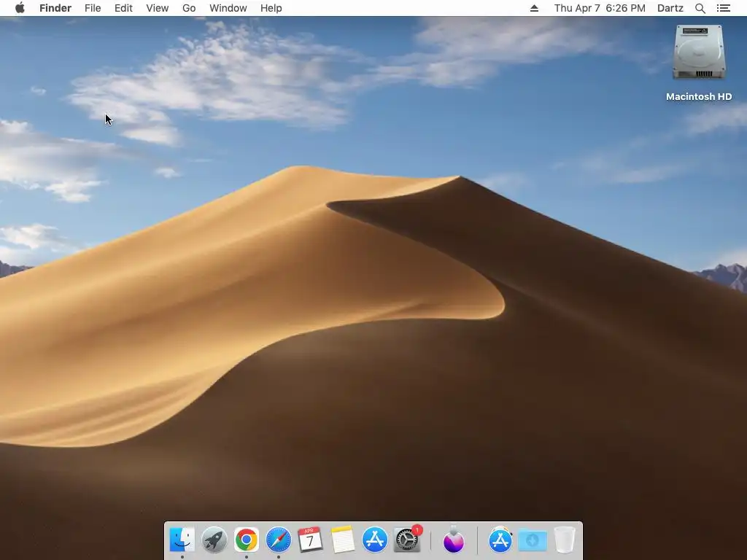The image size is (747, 560).
Task: Open the File menu
Action: (x=93, y=8)
